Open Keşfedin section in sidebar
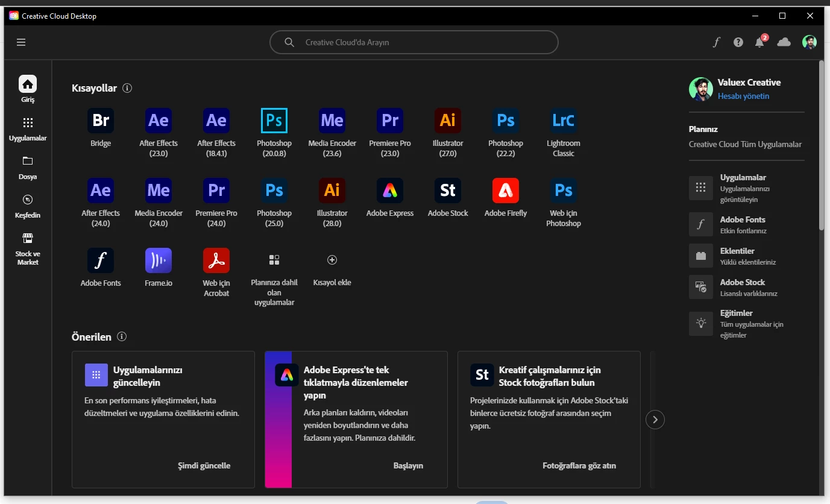 coord(28,205)
